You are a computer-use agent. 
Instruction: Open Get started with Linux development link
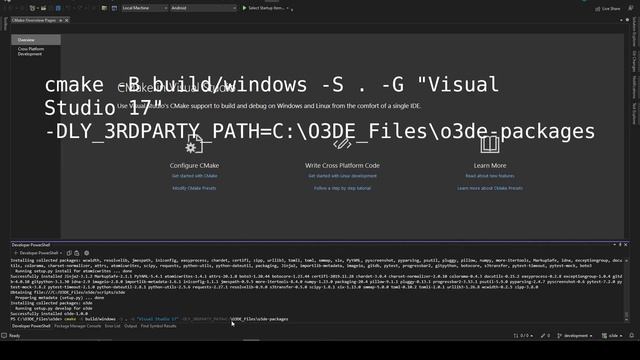coord(342,176)
